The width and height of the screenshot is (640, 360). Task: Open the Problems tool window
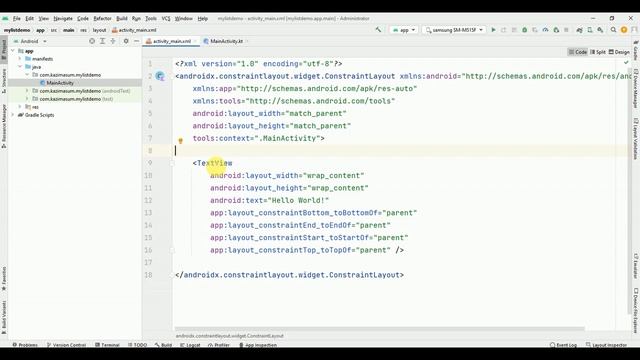click(x=25, y=345)
